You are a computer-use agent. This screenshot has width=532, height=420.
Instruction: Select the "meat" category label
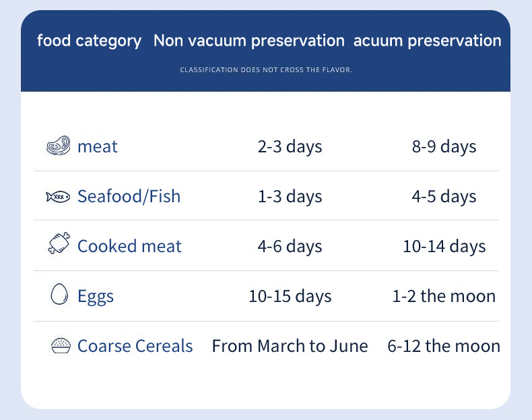click(x=98, y=146)
